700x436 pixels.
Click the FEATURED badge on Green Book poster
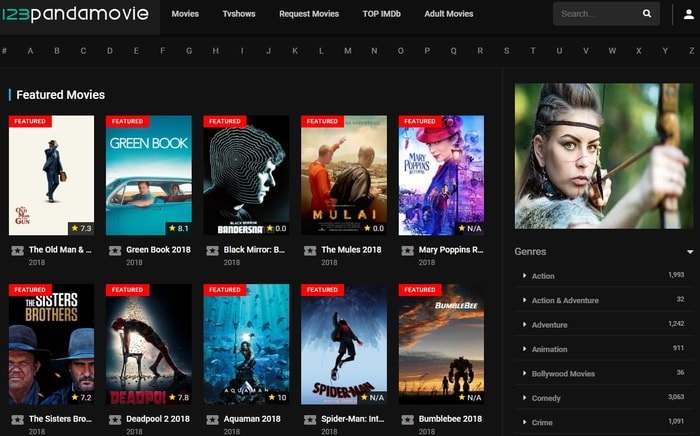pyautogui.click(x=127, y=121)
